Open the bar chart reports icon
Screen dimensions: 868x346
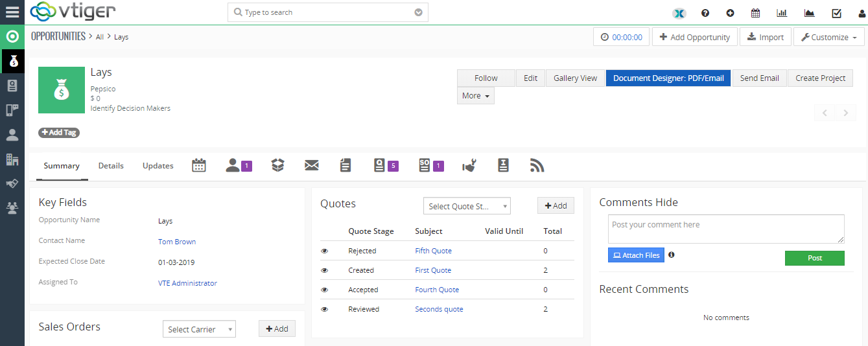pyautogui.click(x=782, y=13)
